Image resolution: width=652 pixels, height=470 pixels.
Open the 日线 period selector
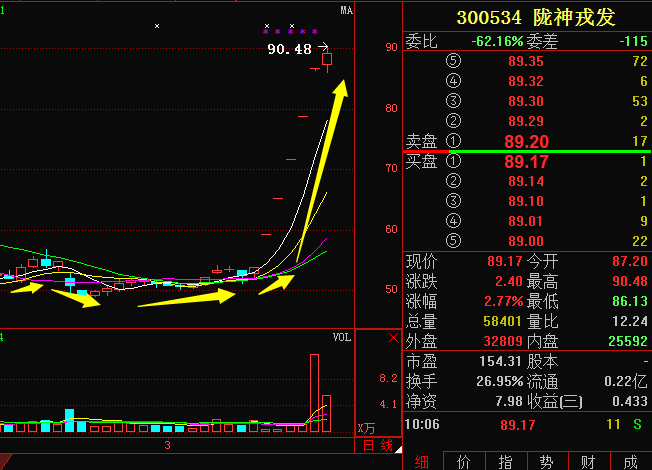(x=377, y=446)
